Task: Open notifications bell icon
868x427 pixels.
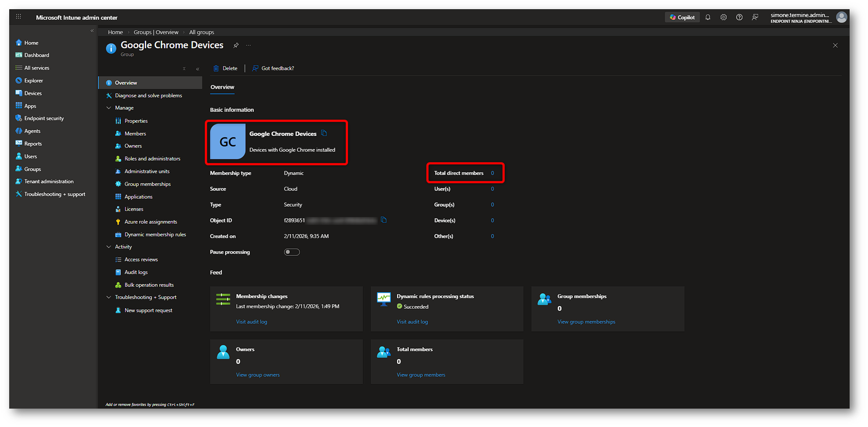Action: click(x=707, y=18)
